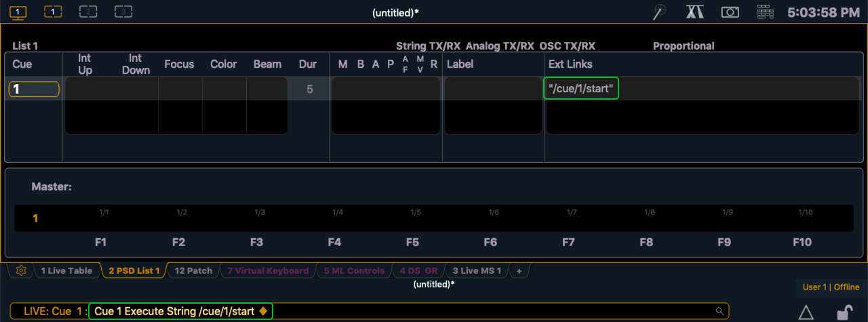Open tab settings gear icon
Viewport: 868px width, 322px height.
tap(21, 270)
